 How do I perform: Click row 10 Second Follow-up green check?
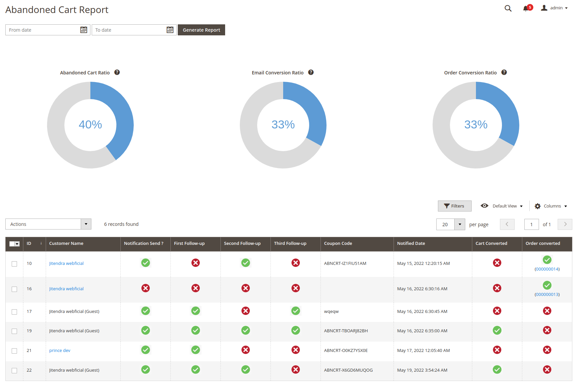click(245, 263)
